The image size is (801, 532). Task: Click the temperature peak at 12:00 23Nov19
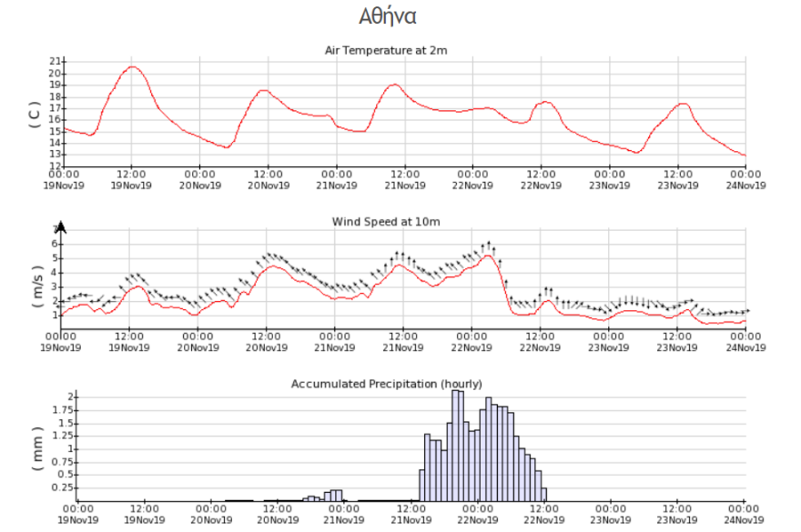(x=682, y=104)
